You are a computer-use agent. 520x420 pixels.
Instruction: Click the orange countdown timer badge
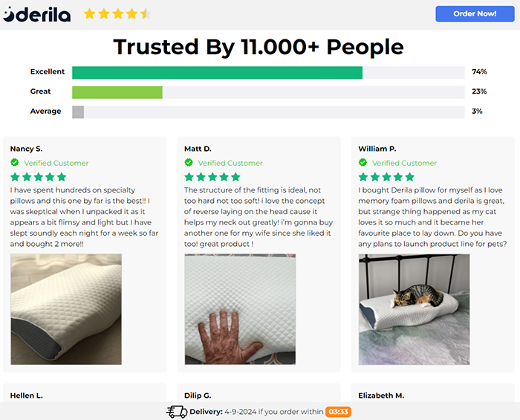pyautogui.click(x=338, y=411)
